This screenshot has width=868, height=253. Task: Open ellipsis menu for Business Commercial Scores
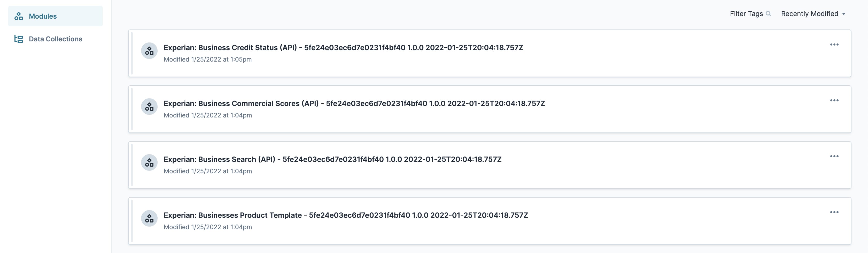point(834,101)
